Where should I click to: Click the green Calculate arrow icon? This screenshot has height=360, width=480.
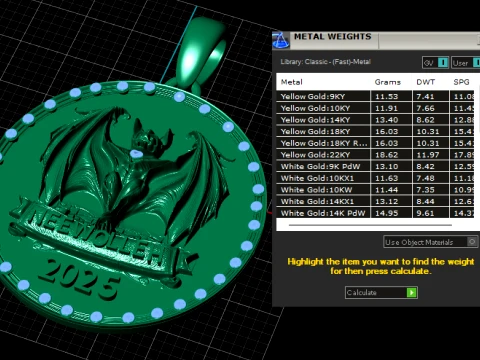(x=412, y=293)
